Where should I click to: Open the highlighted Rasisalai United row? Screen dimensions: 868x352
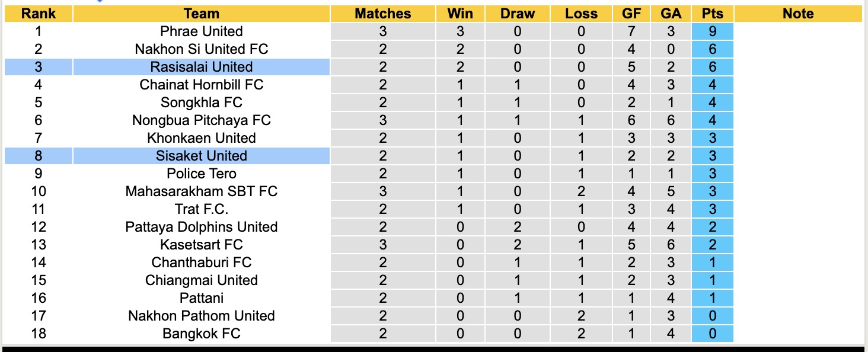[201, 67]
